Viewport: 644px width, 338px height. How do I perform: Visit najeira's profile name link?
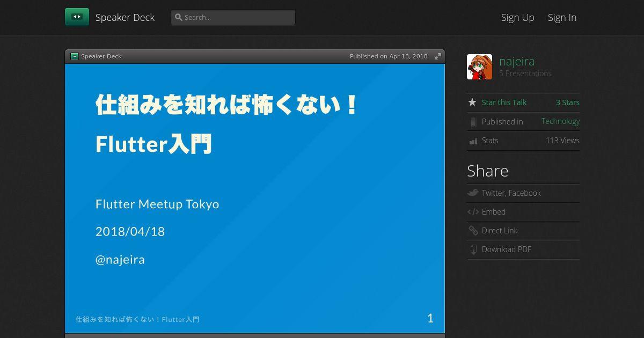tap(517, 61)
